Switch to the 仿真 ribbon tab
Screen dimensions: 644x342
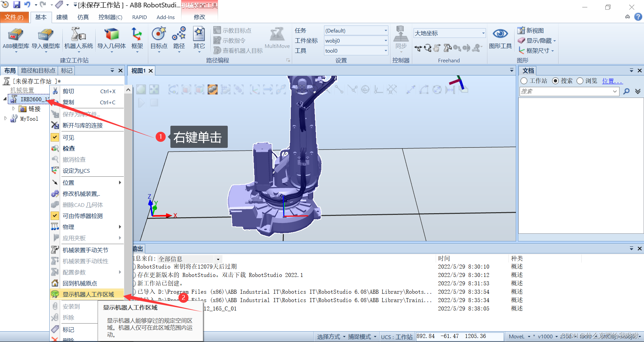[83, 17]
